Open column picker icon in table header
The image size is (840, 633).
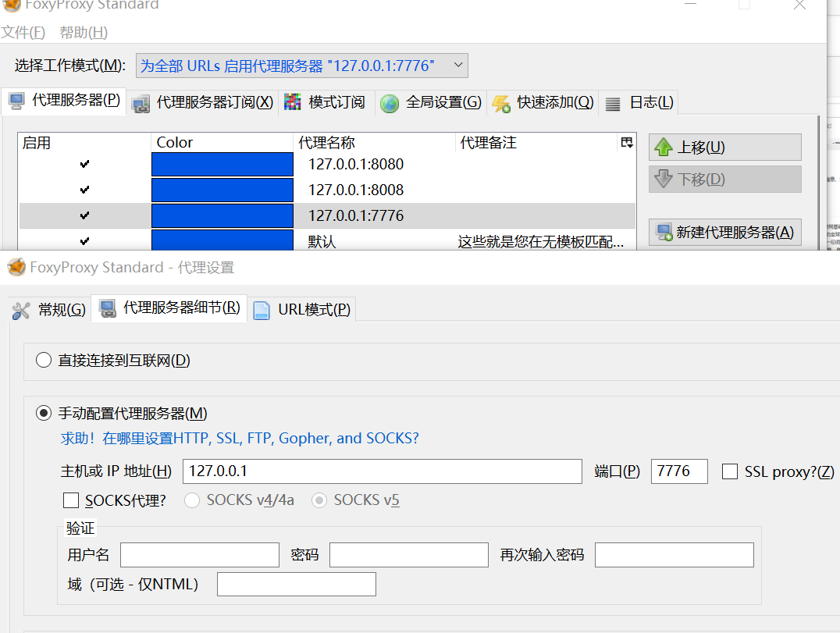point(627,143)
